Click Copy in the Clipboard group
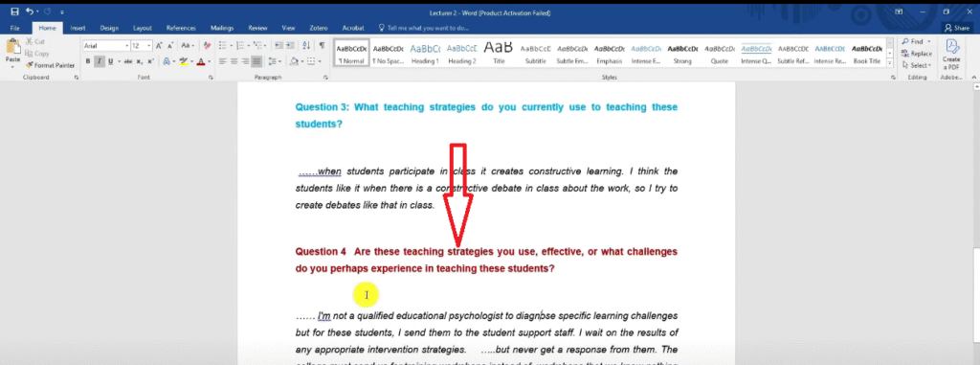This screenshot has width=980, height=365. pos(37,54)
